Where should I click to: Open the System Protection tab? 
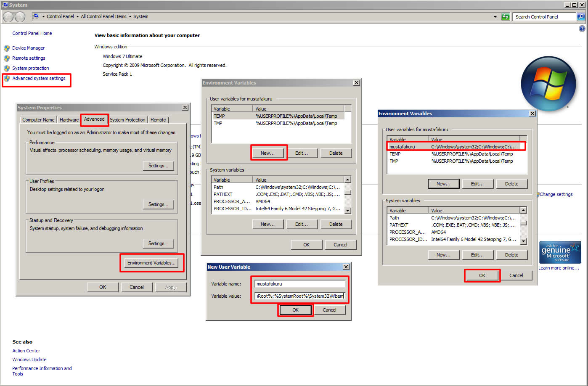coord(127,120)
